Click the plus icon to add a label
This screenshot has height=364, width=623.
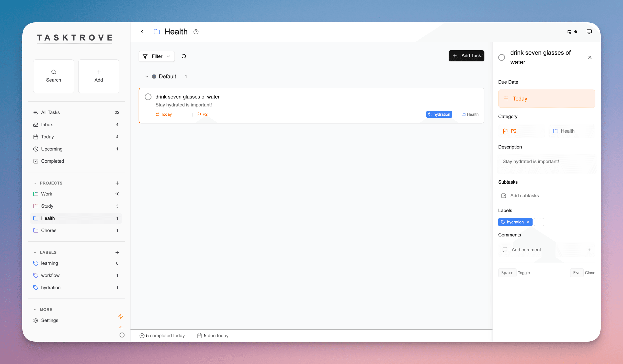pyautogui.click(x=117, y=252)
